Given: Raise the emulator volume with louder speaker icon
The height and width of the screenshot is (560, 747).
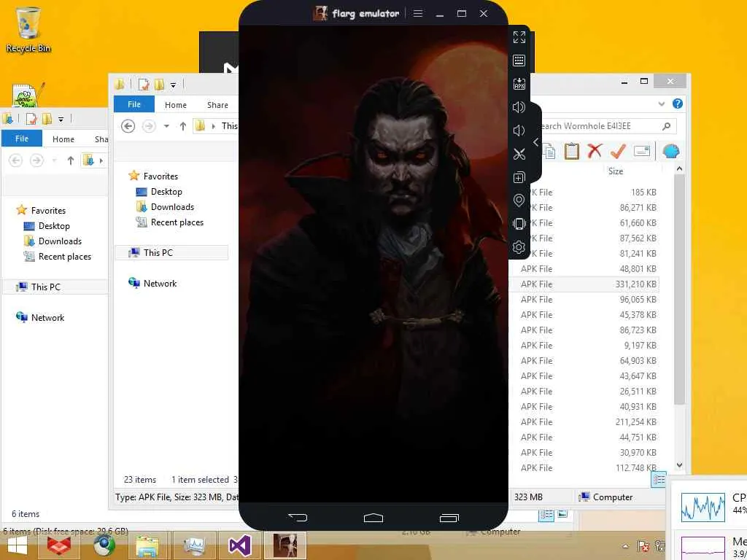Looking at the screenshot, I should pos(519,107).
